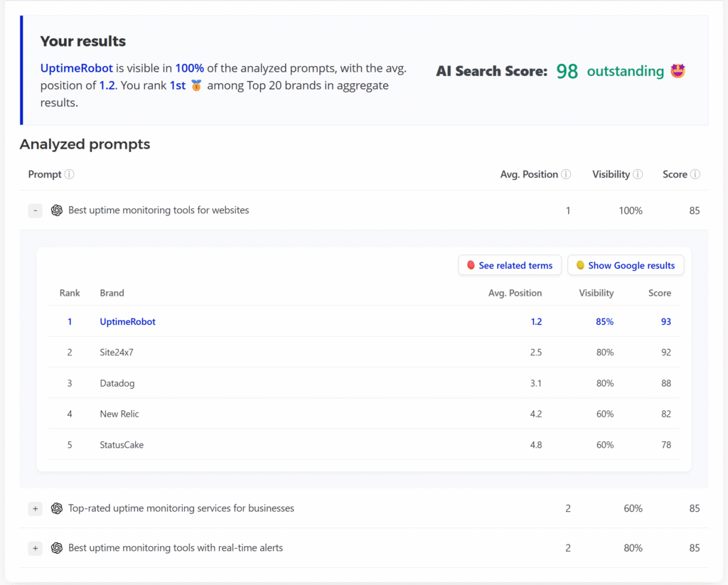
Task: Open the UptimeRobot link in results summary
Action: coord(77,68)
